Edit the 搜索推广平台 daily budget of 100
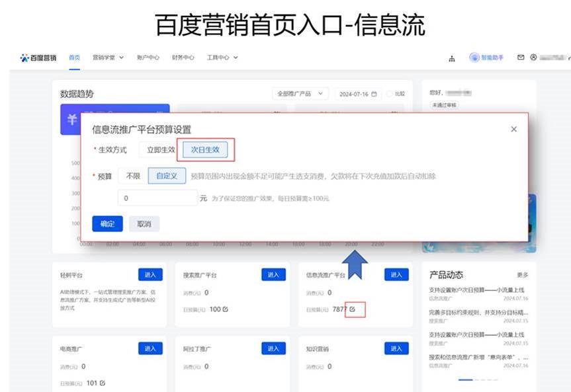571x392 pixels. point(226,309)
